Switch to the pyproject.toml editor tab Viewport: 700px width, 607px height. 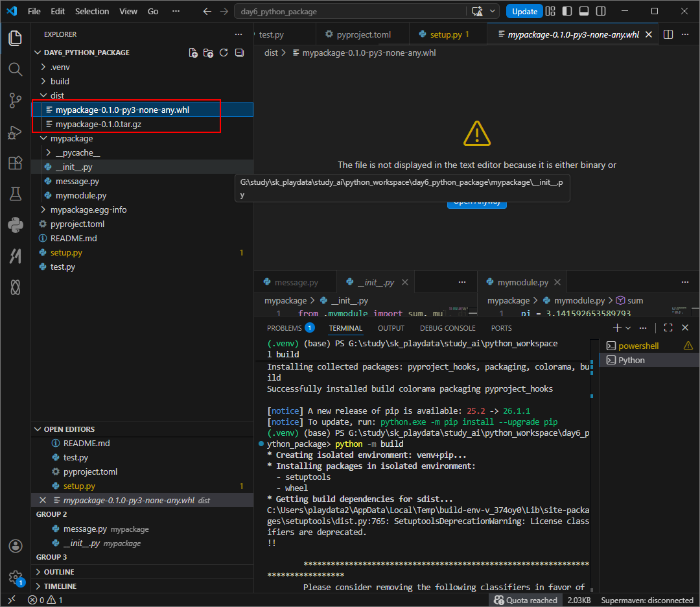(x=362, y=34)
